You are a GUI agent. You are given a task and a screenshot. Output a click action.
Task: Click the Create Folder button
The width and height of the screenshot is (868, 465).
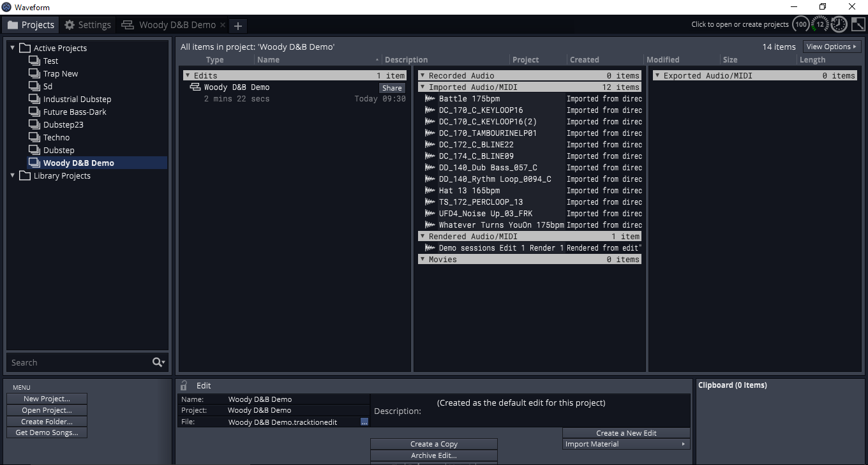[47, 422]
